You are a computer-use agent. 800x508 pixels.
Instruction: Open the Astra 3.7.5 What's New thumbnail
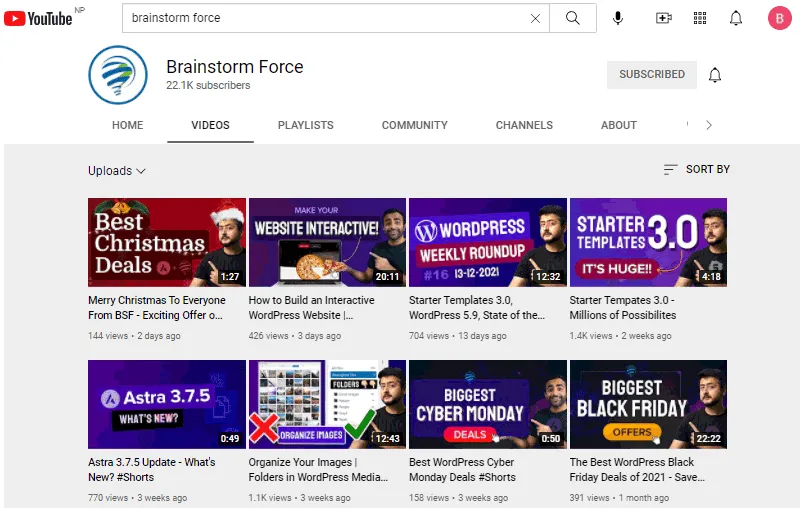pos(167,404)
